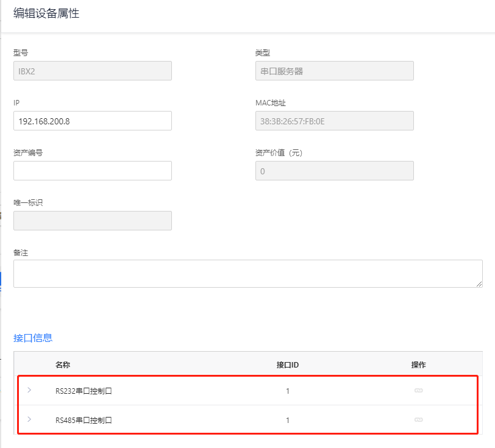Focus the 资产编号 input field
The image size is (495, 448).
pyautogui.click(x=93, y=171)
